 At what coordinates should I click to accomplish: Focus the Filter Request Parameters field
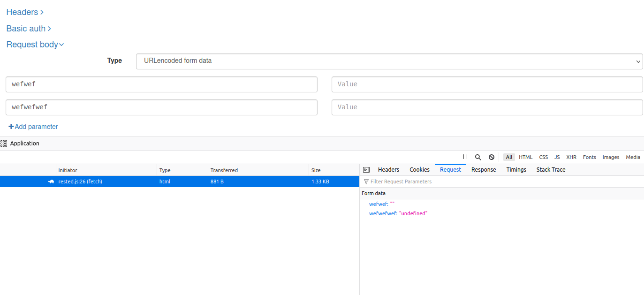tap(502, 182)
